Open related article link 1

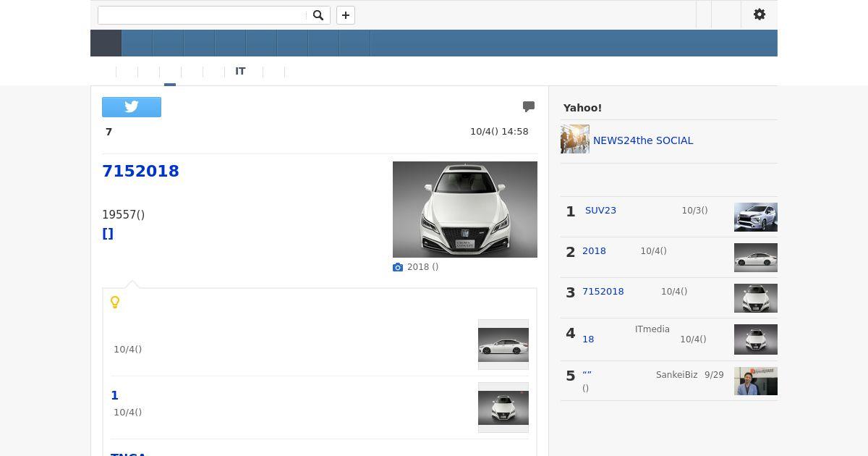114,395
